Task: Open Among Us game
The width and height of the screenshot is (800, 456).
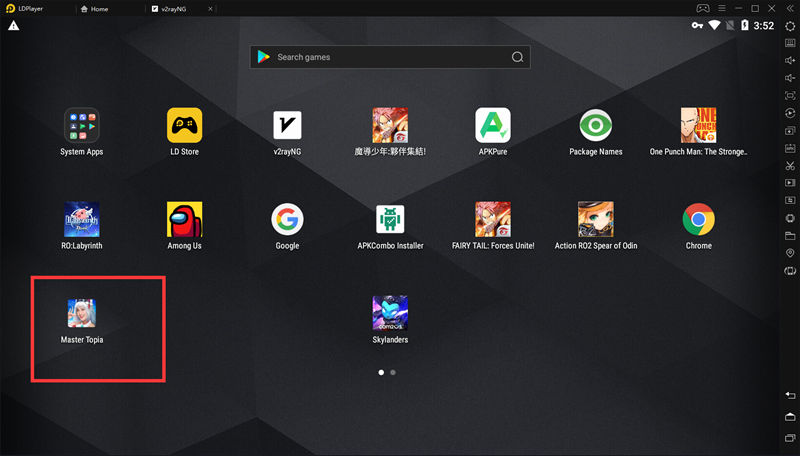Action: tap(185, 219)
